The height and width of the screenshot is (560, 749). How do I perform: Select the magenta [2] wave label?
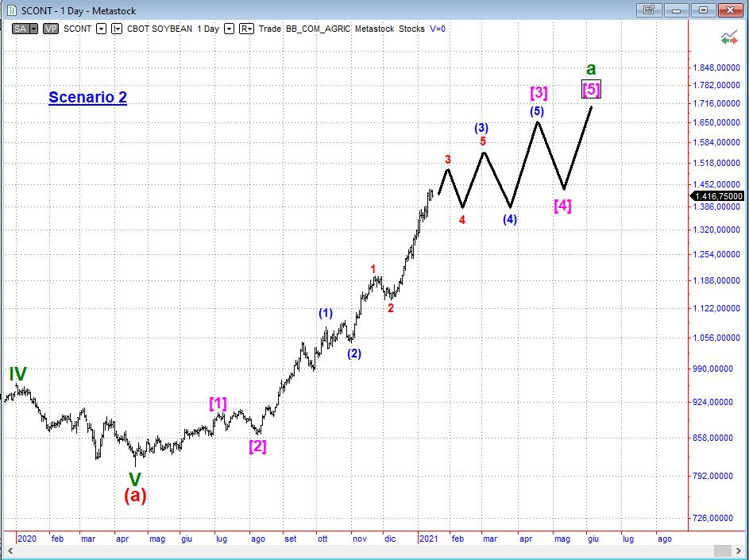[258, 446]
